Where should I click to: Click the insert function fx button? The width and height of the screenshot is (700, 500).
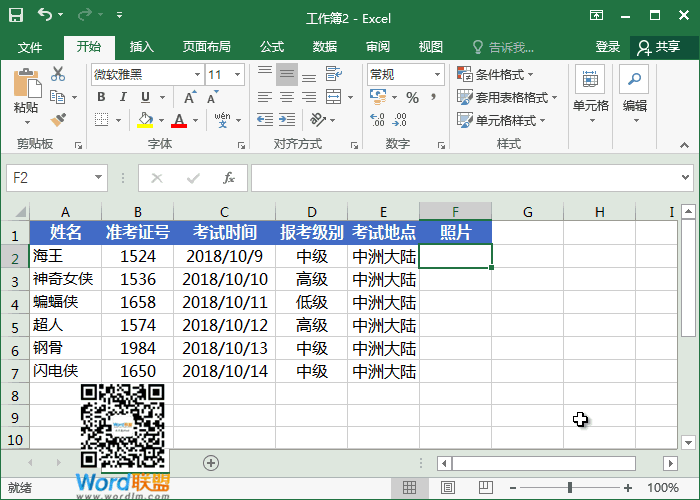point(229,178)
